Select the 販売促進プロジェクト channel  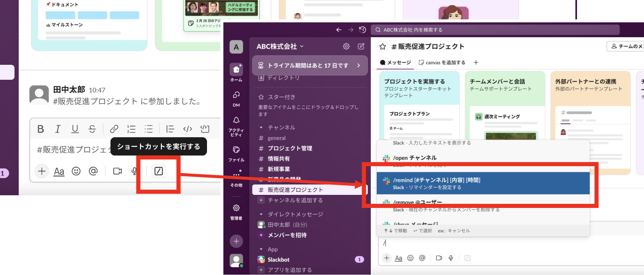(x=310, y=190)
